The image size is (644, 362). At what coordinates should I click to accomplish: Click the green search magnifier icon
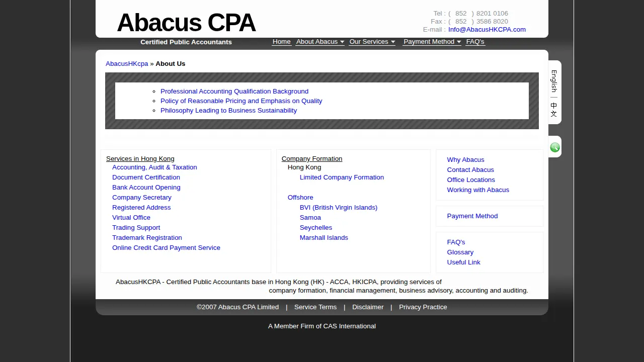[555, 147]
